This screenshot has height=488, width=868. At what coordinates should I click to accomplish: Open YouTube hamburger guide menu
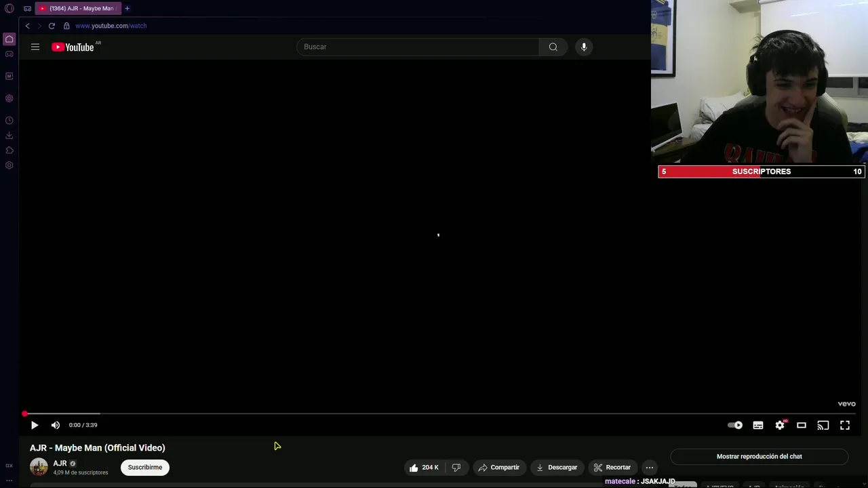click(35, 47)
